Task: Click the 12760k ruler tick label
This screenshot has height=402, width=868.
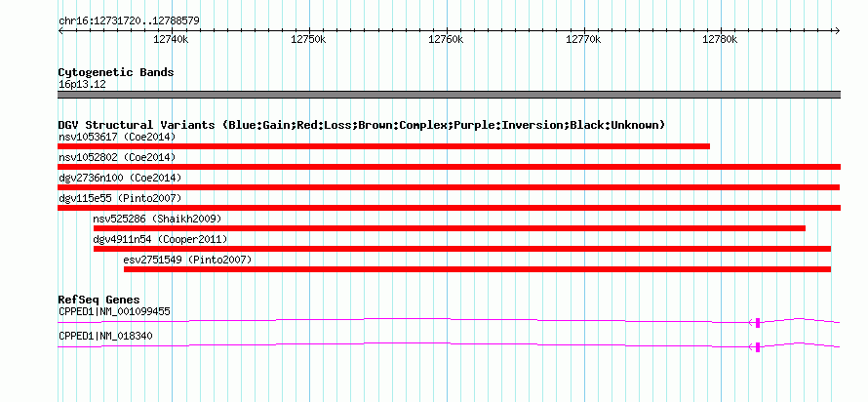Action: click(446, 40)
